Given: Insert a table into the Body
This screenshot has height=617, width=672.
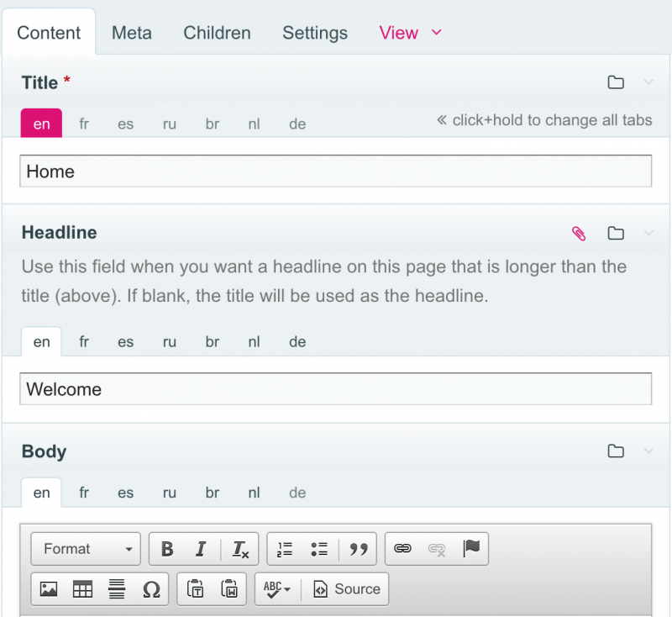Looking at the screenshot, I should pos(82,589).
